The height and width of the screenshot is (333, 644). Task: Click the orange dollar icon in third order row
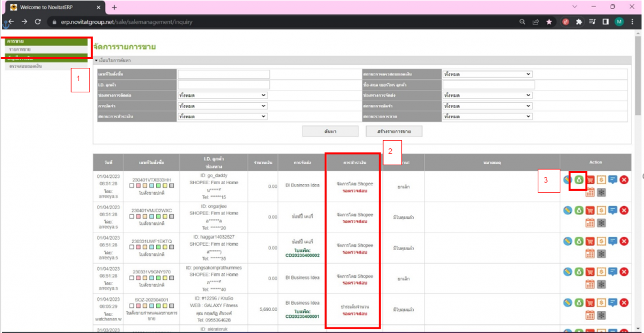601,241
